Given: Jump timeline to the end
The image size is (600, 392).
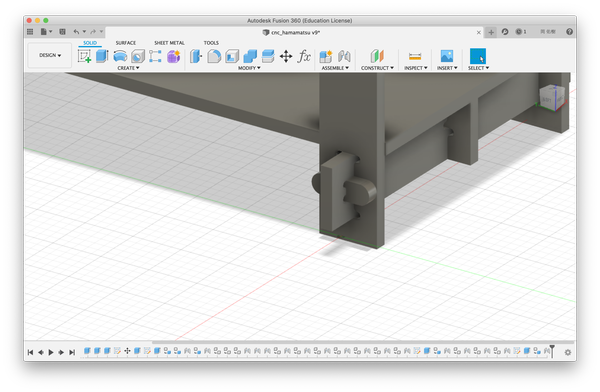Looking at the screenshot, I should click(72, 352).
